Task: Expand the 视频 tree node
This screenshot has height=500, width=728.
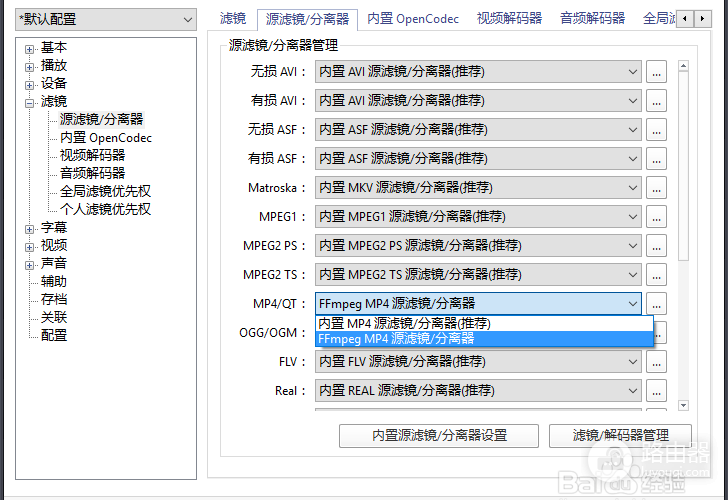Action: (29, 247)
